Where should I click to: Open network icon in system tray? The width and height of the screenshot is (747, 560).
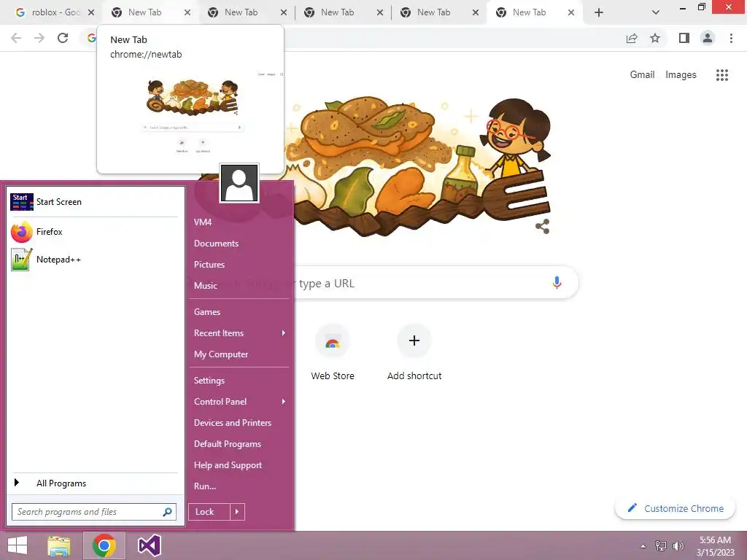point(661,546)
